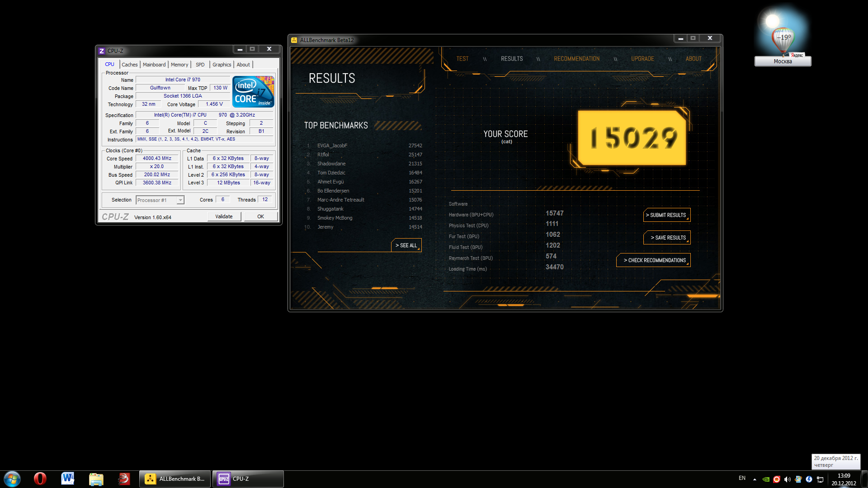The height and width of the screenshot is (488, 868).
Task: Open the EN language indicator
Action: pyautogui.click(x=742, y=478)
